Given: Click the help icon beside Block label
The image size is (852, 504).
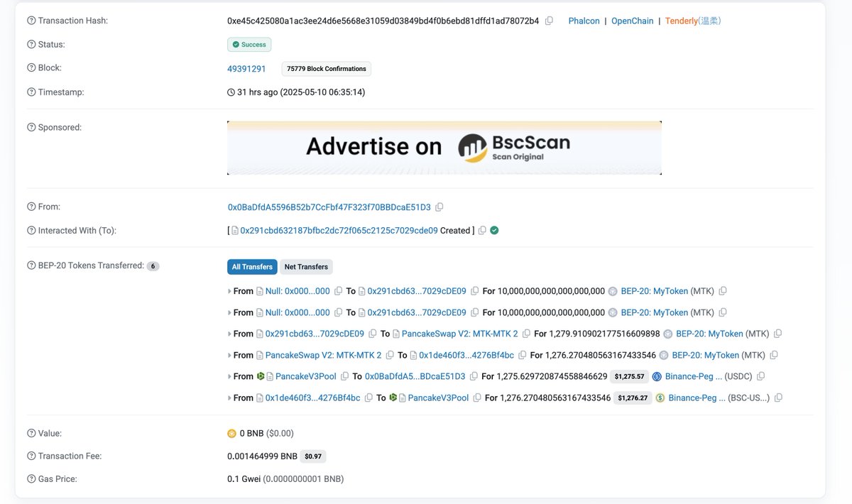Looking at the screenshot, I should [x=31, y=68].
